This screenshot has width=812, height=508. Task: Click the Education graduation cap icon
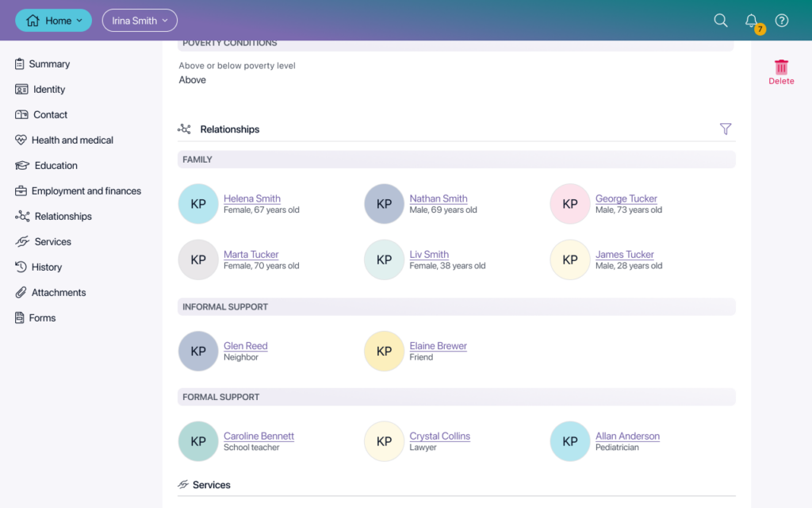21,165
